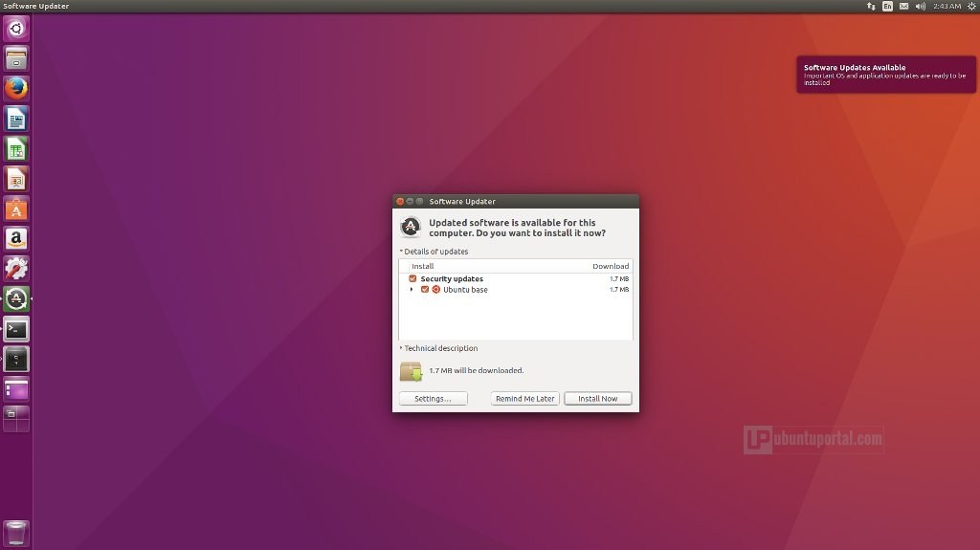Click the Software Updater title in top panel

click(x=36, y=7)
